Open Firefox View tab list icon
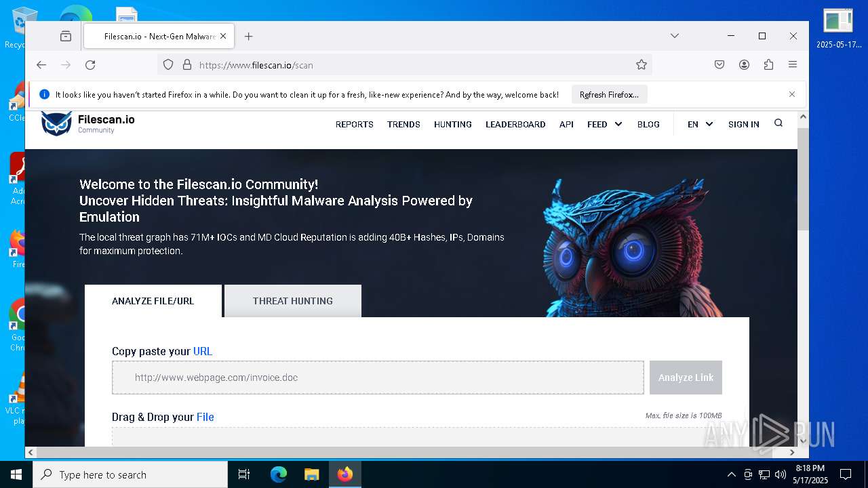Viewport: 868px width, 488px height. pyautogui.click(x=66, y=37)
